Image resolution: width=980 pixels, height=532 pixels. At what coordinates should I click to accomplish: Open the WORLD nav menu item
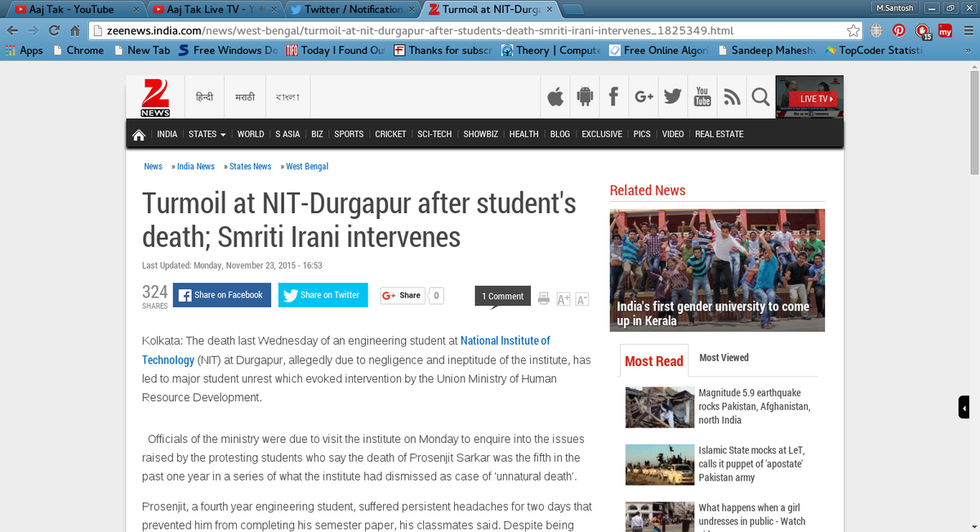(251, 134)
